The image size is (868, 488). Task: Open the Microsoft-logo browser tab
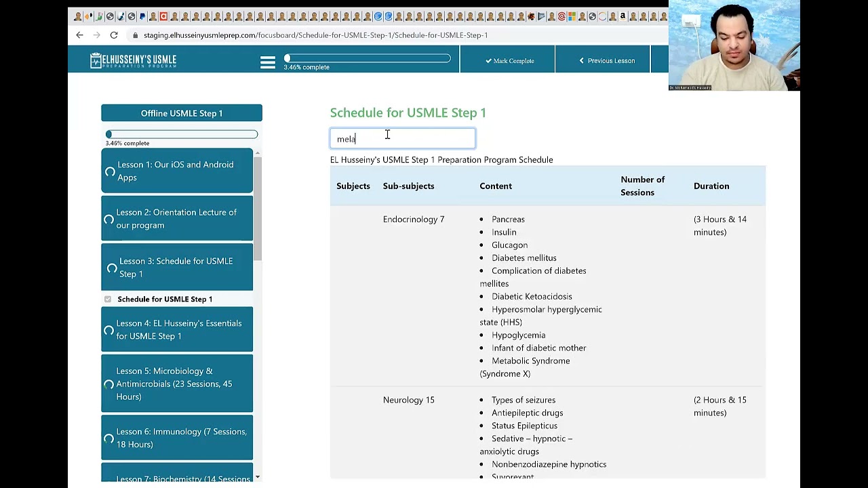(572, 16)
